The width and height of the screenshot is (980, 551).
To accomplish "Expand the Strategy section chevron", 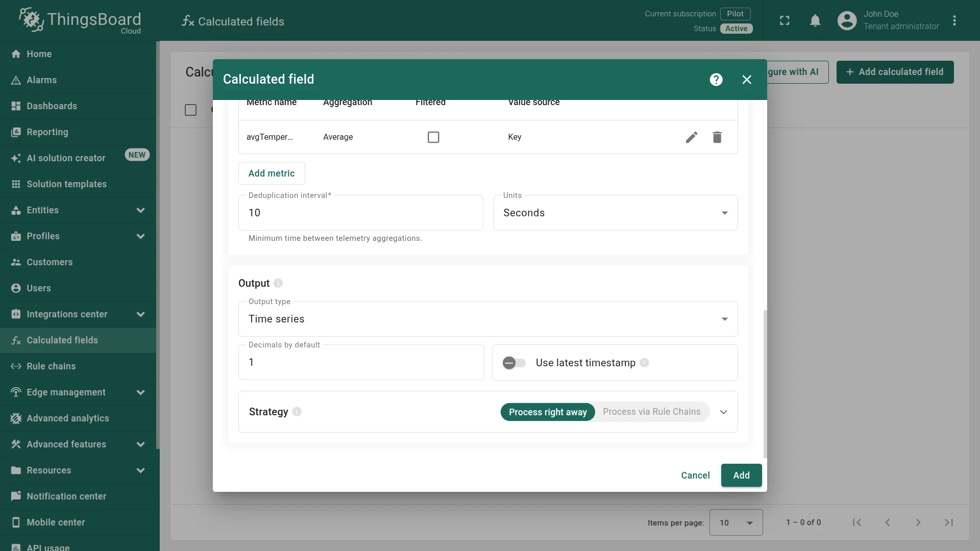I will pyautogui.click(x=724, y=412).
